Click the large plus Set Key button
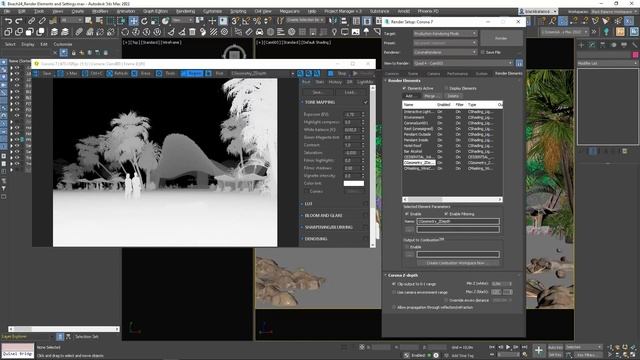Screen dimensions: 640x360 coord(539,350)
